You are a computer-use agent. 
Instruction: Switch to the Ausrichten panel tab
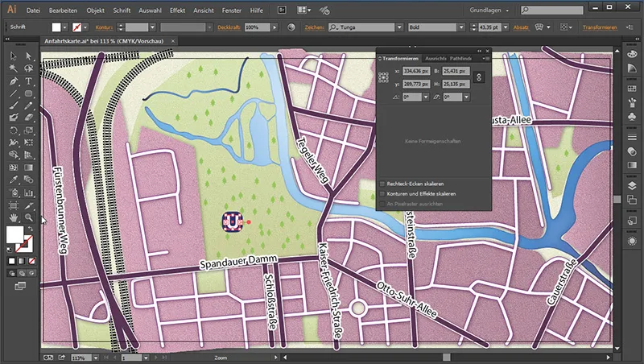pyautogui.click(x=436, y=58)
